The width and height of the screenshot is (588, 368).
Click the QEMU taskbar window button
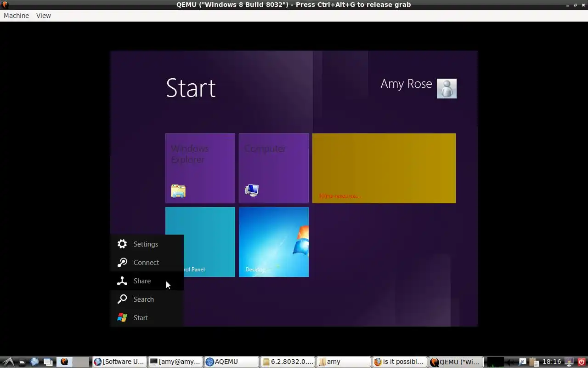point(456,362)
